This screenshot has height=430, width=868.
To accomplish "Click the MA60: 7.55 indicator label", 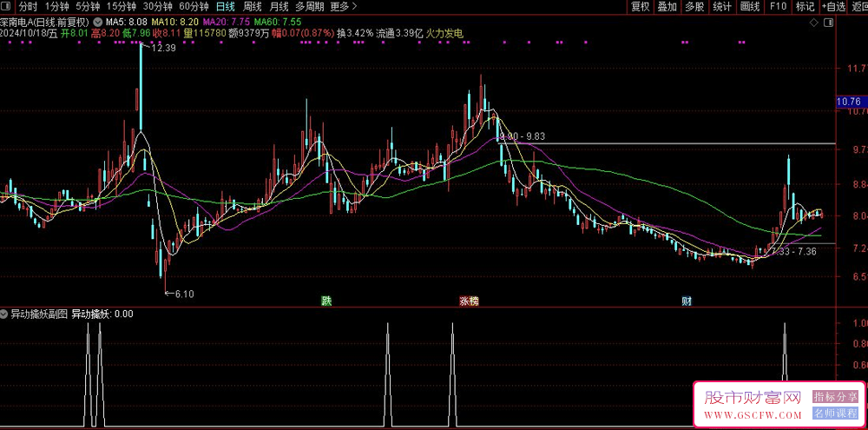I will coord(278,23).
